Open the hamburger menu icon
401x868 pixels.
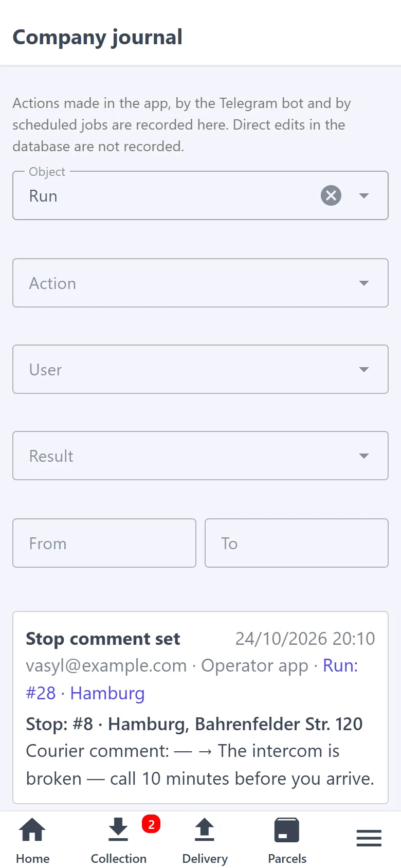pos(369,838)
